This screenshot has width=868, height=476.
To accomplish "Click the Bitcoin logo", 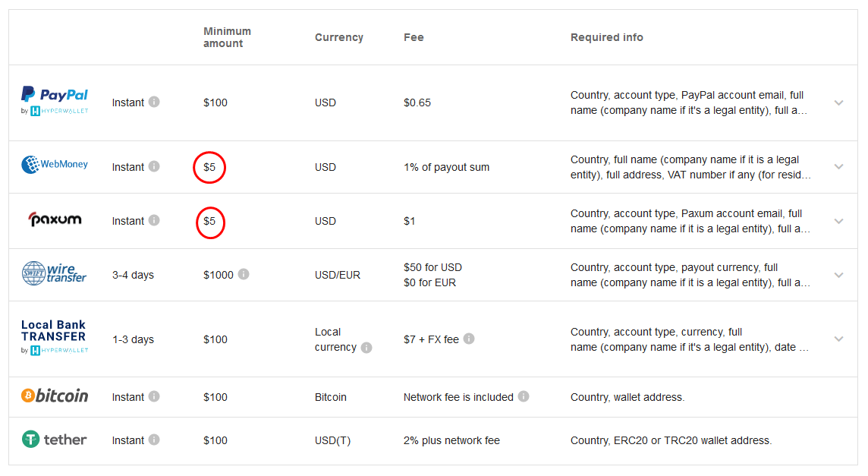I will pyautogui.click(x=55, y=396).
